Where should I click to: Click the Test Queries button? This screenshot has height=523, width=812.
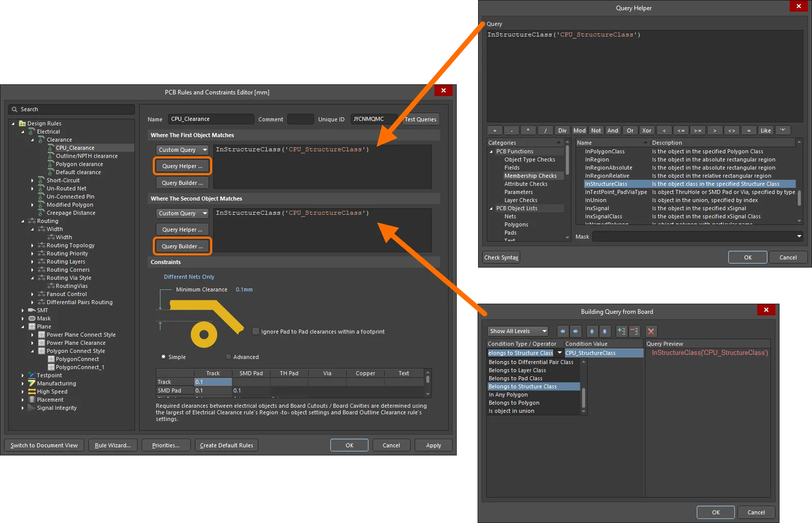(x=421, y=119)
